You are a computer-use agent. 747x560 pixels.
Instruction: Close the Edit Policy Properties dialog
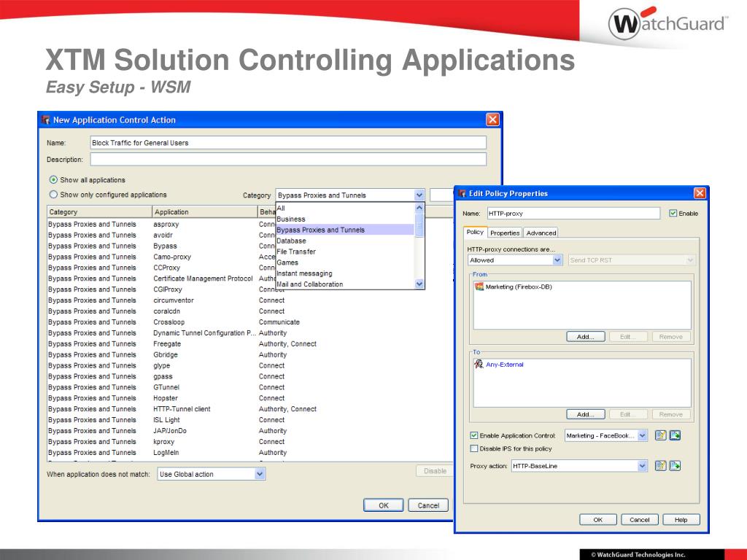(x=700, y=192)
